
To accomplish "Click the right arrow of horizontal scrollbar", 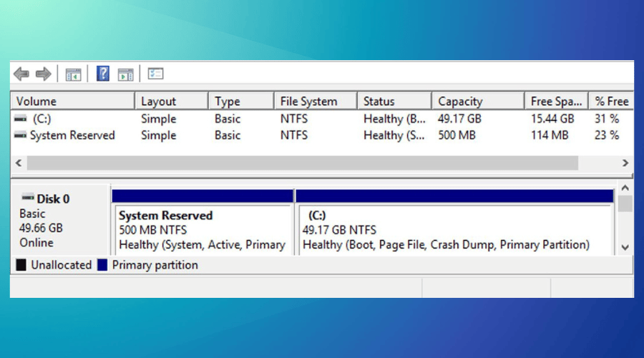I will (x=625, y=163).
